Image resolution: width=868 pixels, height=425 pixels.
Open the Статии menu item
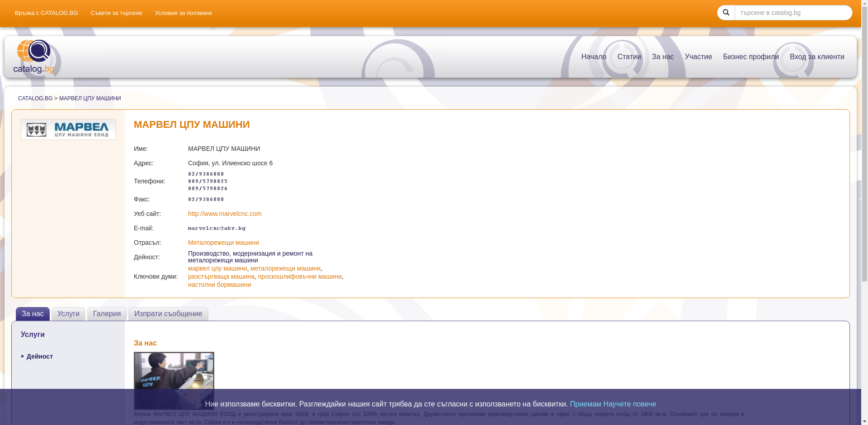point(629,57)
